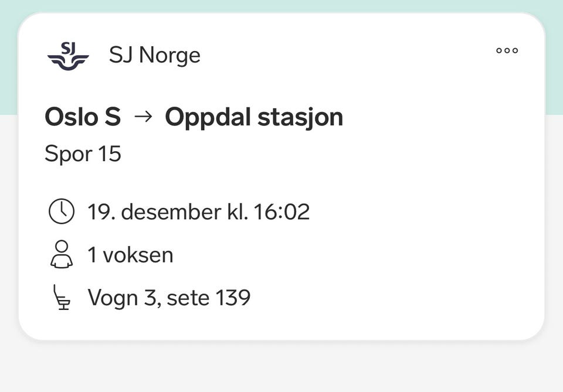Tap the sete 139 seat number
This screenshot has height=392, width=563.
[209, 298]
